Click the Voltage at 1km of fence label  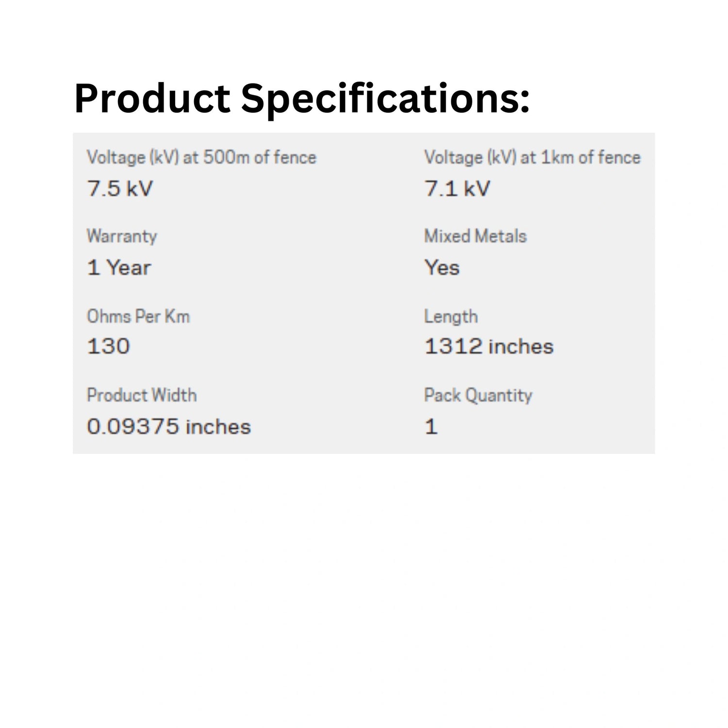point(532,157)
